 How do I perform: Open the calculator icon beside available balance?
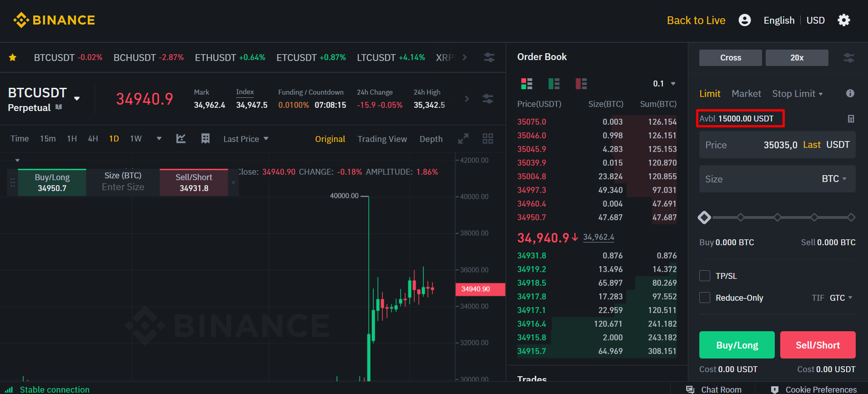click(x=851, y=119)
